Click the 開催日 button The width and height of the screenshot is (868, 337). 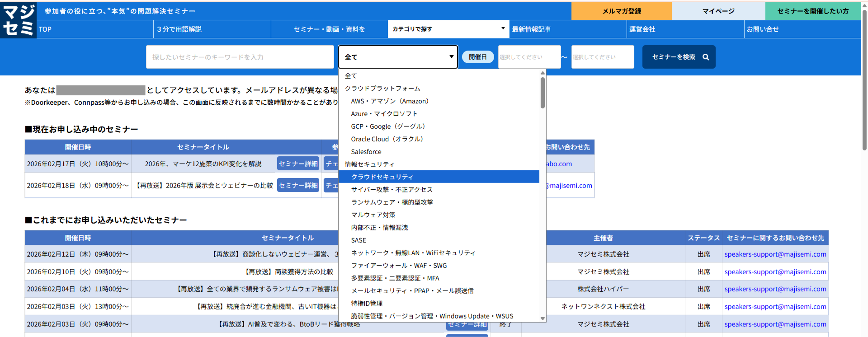coord(477,57)
